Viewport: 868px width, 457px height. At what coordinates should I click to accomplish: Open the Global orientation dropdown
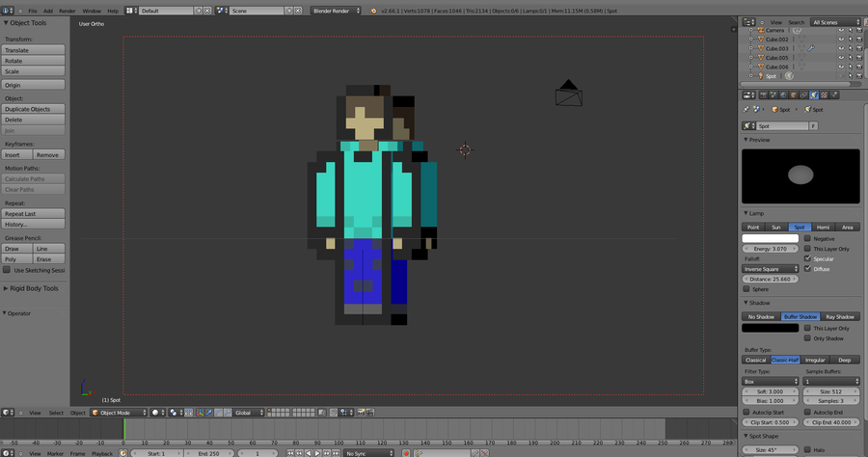click(248, 413)
